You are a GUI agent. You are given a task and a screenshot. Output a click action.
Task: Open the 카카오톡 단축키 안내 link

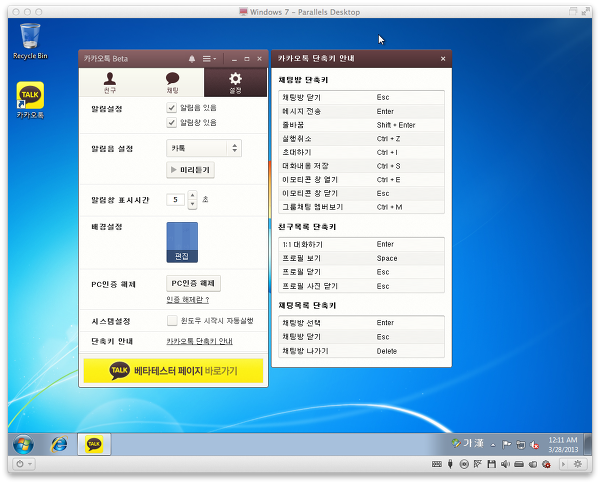(199, 341)
